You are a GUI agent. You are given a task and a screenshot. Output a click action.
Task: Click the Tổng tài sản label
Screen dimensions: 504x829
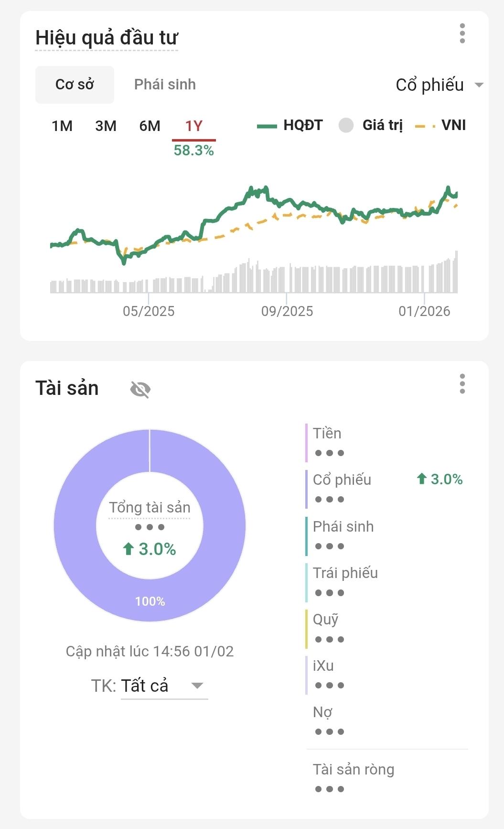tap(150, 507)
